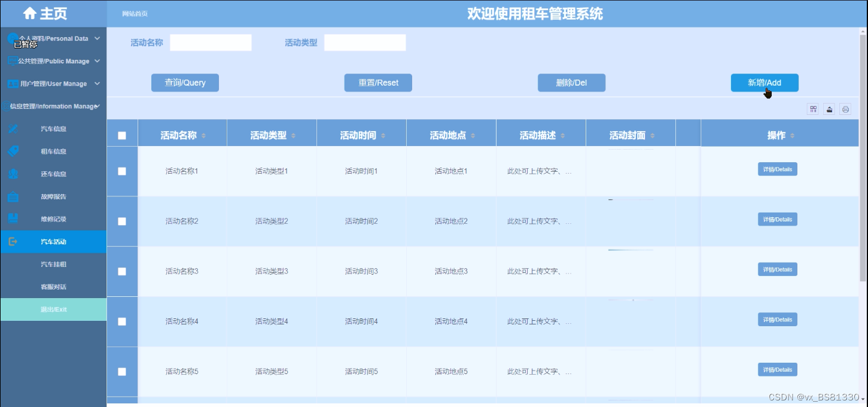
Task: Open 还车信息 in the sidebar
Action: [x=53, y=174]
